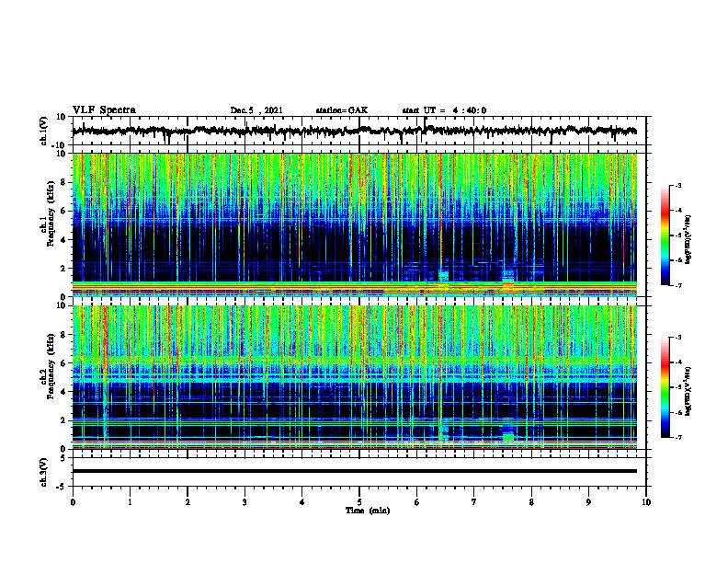Click the "6" kHz tick of ch.2 spectrogram
728x563 pixels.
[64, 363]
